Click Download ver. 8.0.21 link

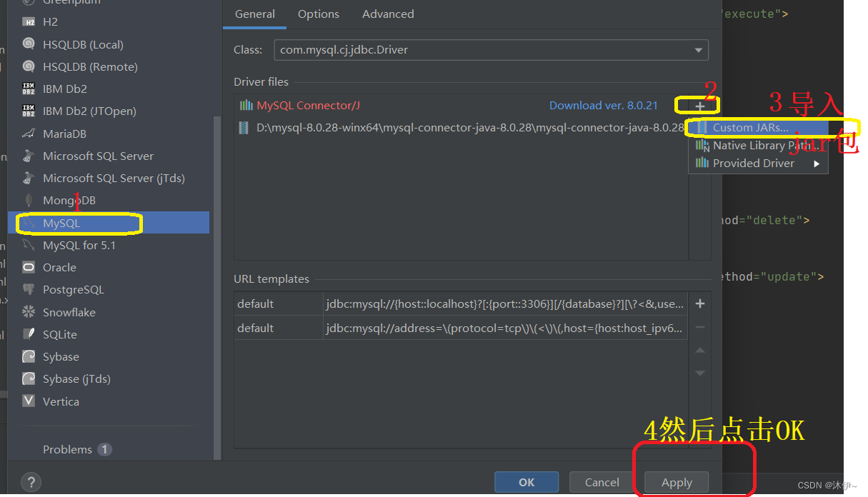click(604, 105)
